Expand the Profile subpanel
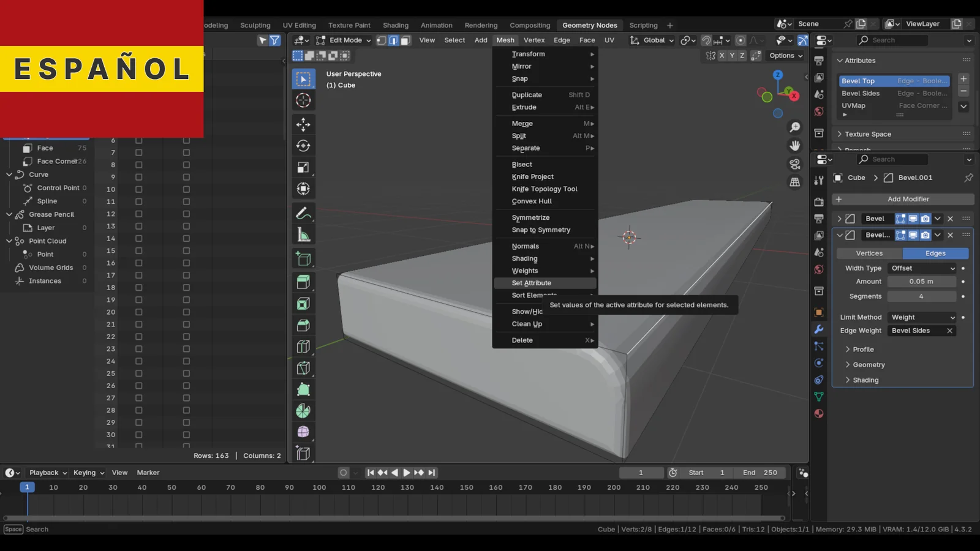 pyautogui.click(x=863, y=350)
